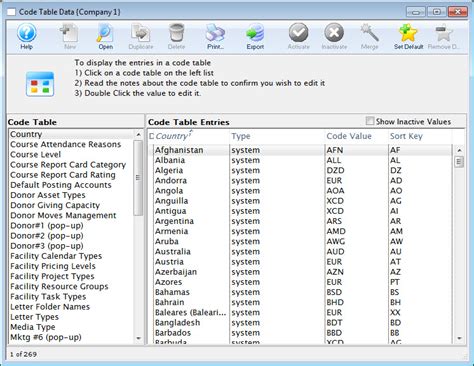Click the code table grid illustration icon
474x366 pixels.
tap(40, 84)
